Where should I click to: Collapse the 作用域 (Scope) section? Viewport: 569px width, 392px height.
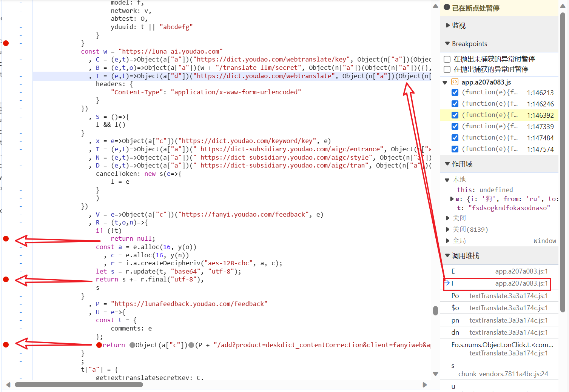pos(448,164)
